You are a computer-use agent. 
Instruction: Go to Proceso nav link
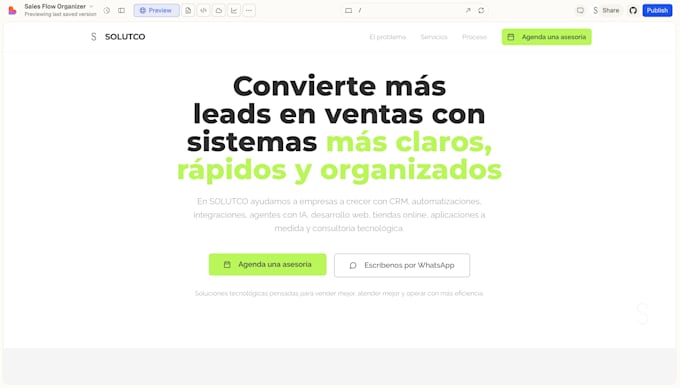474,37
